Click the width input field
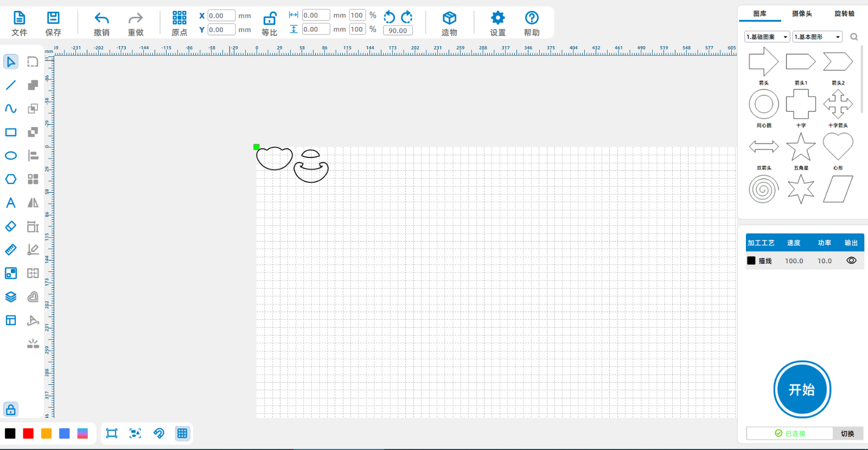 tap(316, 15)
